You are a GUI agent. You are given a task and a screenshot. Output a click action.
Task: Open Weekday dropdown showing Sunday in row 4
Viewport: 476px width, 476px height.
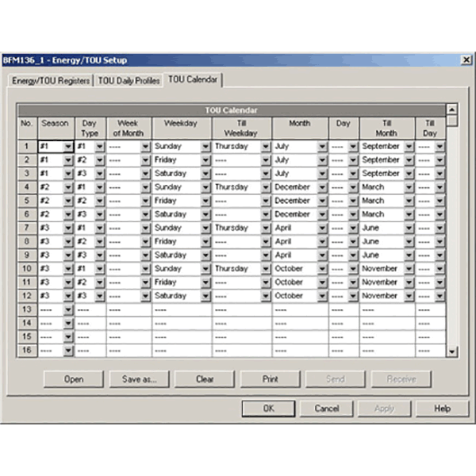coord(205,187)
